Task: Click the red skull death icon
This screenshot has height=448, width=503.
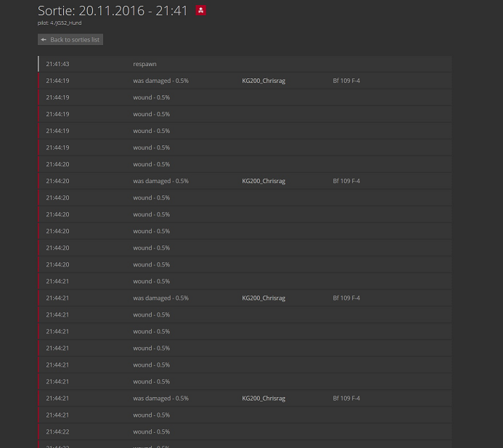Action: click(x=201, y=11)
